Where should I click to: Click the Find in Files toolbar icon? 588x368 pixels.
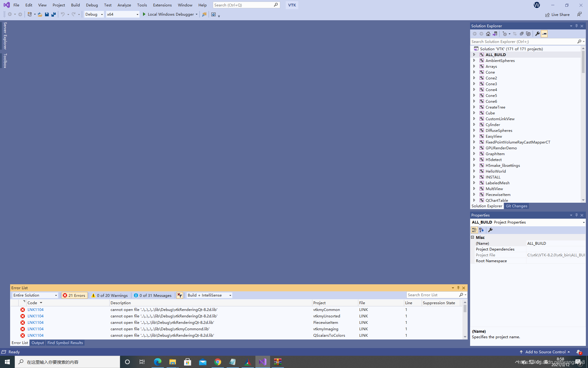tap(204, 14)
